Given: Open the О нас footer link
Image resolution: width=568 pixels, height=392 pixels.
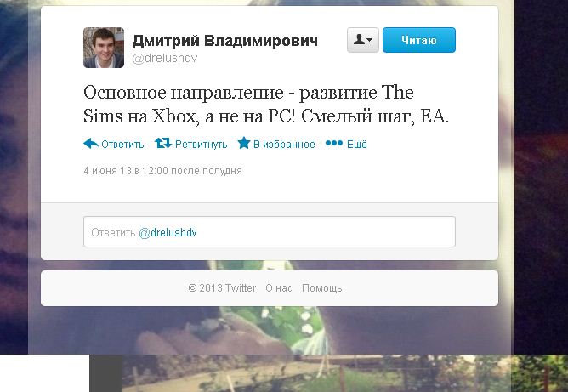Looking at the screenshot, I should tap(279, 288).
